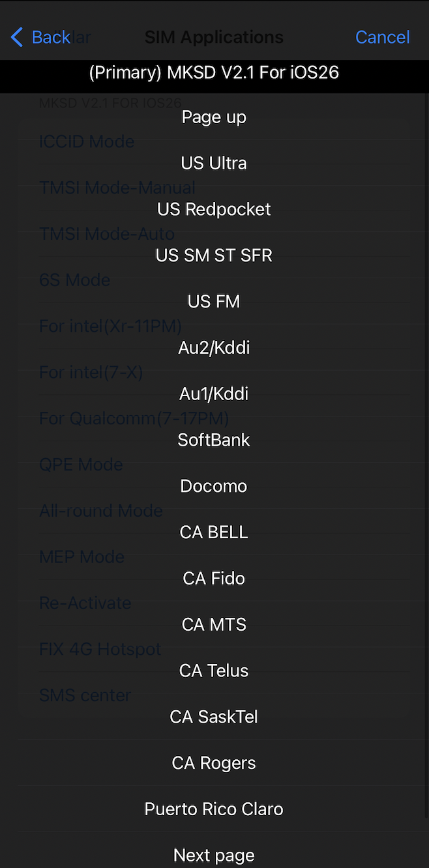Select US Redpocket option

[214, 209]
